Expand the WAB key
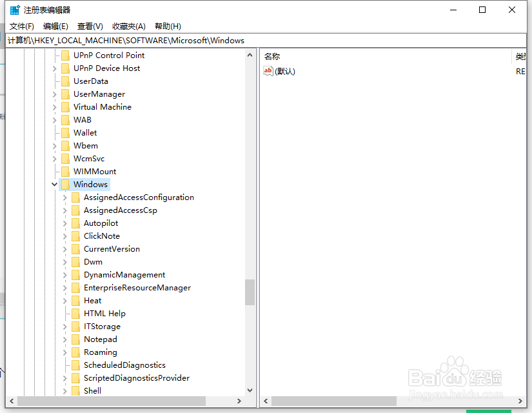This screenshot has height=413, width=532. point(55,120)
